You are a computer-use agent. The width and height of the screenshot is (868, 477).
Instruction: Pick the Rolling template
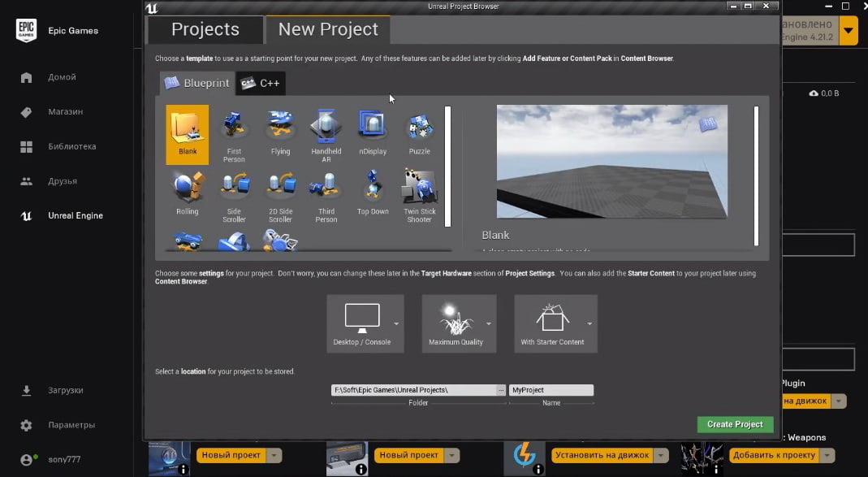tap(187, 193)
